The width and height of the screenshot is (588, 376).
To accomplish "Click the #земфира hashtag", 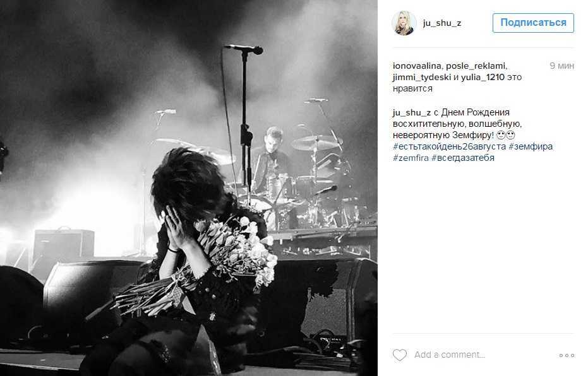I will (x=531, y=146).
